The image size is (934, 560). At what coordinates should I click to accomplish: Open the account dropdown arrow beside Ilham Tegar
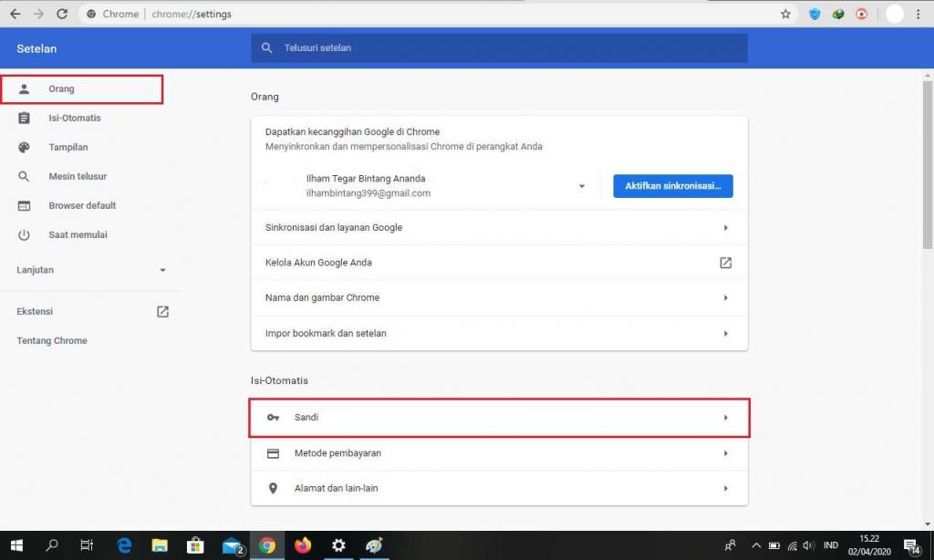point(582,186)
